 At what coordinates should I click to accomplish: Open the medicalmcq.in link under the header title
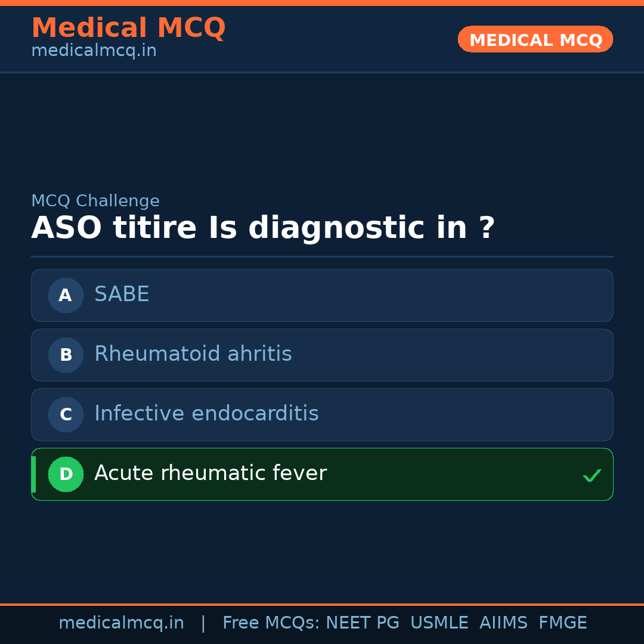(94, 51)
